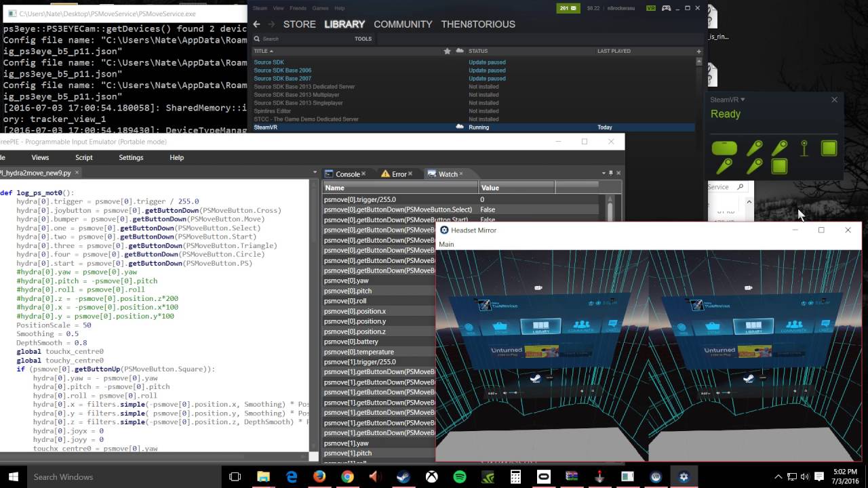Viewport: 868px width, 488px height.
Task: Open TOOLS library filter dropdown
Action: coord(363,39)
